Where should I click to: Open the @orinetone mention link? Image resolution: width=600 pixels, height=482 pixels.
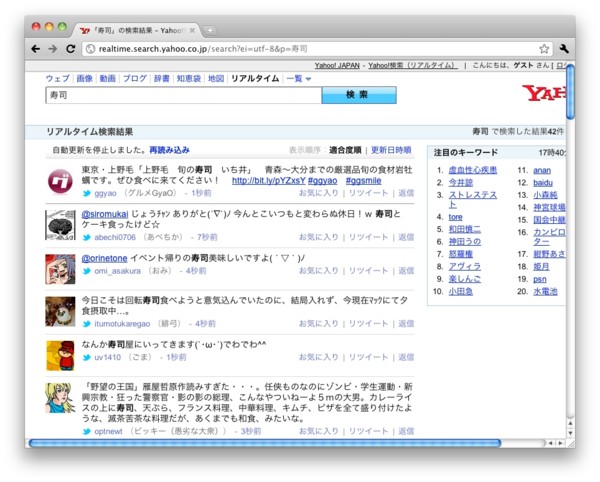(x=104, y=258)
